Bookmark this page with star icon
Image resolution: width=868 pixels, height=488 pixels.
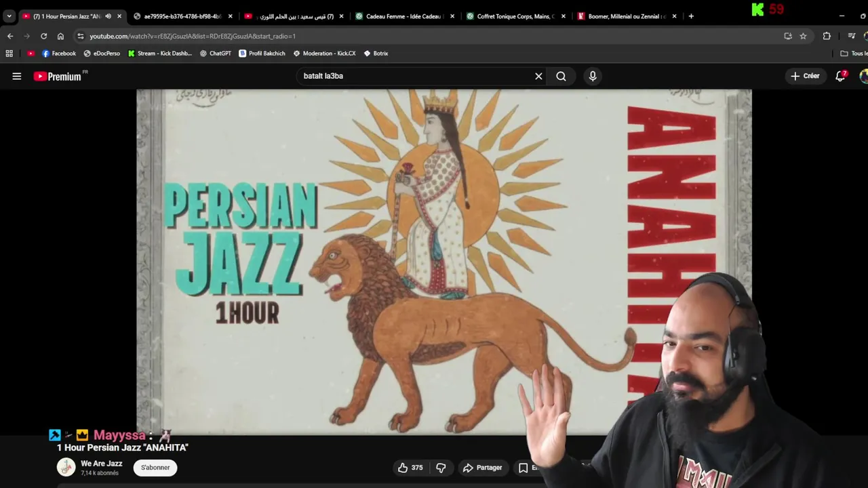pyautogui.click(x=803, y=36)
